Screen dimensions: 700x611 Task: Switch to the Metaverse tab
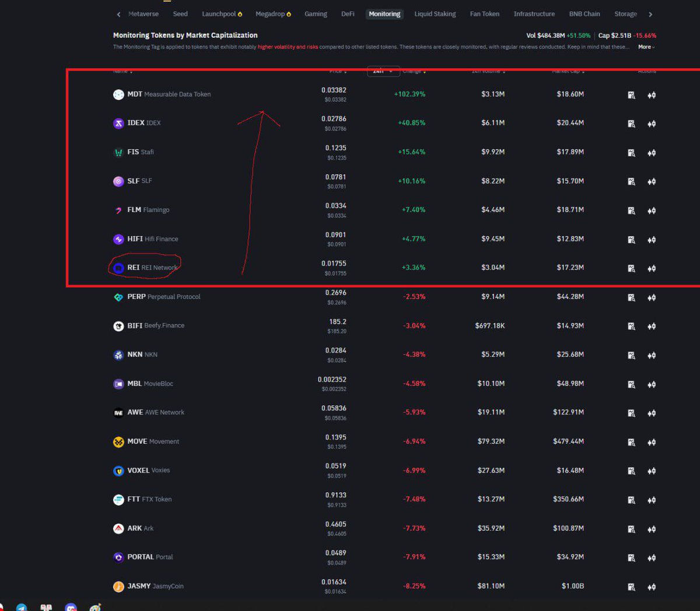point(143,14)
